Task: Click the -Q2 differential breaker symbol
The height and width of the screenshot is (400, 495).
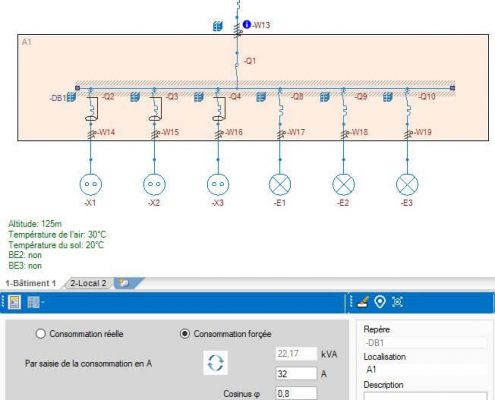Action: pyautogui.click(x=92, y=109)
